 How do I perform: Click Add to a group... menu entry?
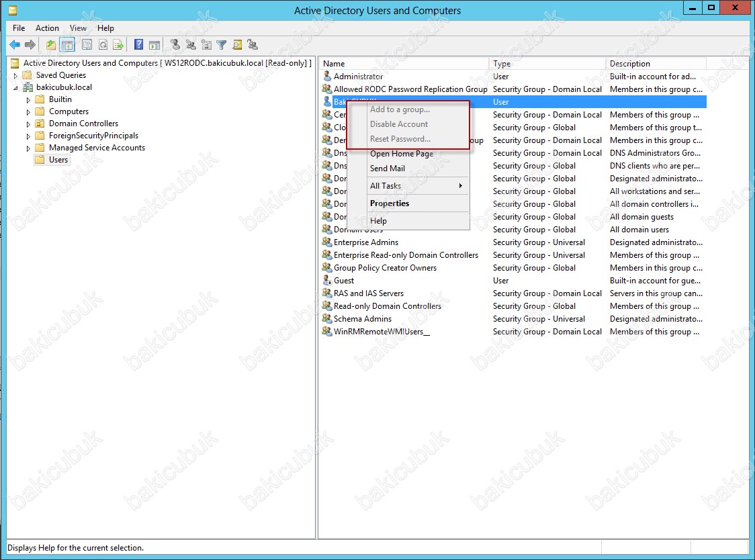(408, 109)
